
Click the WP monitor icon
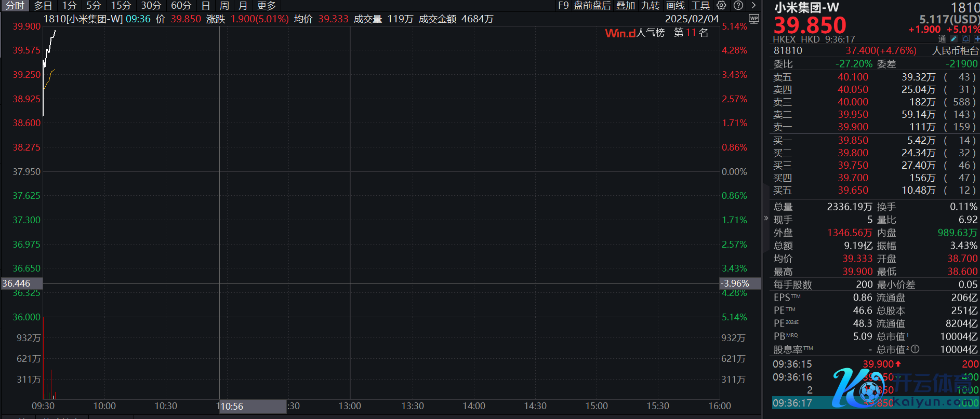coord(753,19)
